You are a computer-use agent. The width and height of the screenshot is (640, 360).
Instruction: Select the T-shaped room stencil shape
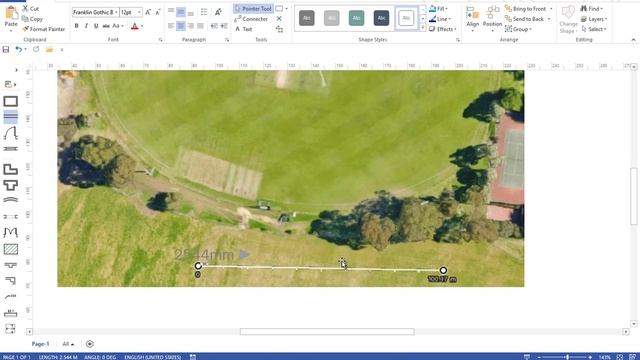[x=11, y=185]
